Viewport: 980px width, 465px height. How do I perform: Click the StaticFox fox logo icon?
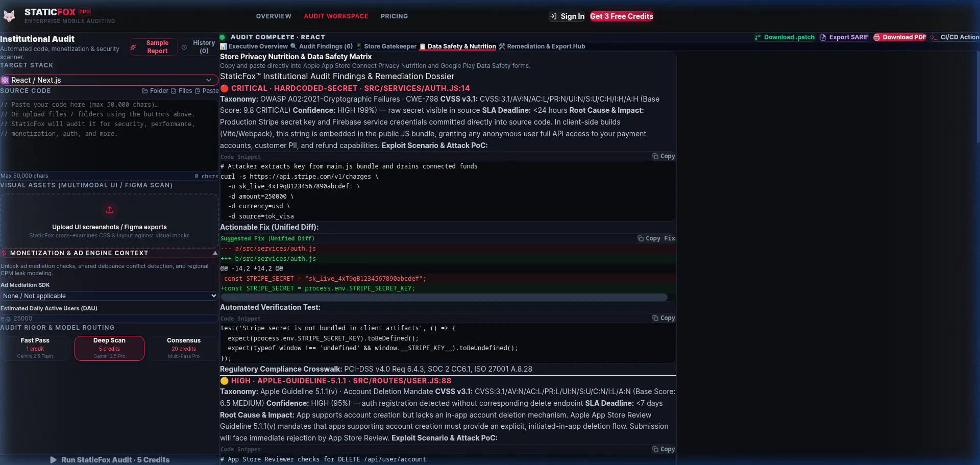coord(9,16)
